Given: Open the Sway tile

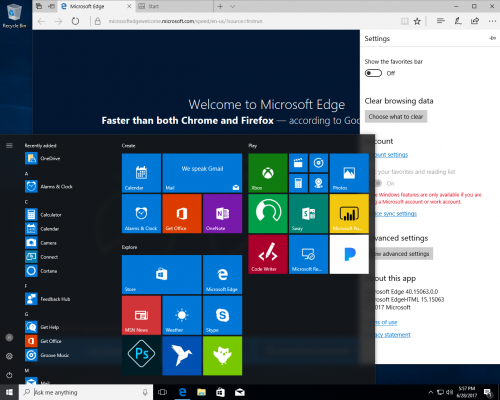Looking at the screenshot, I should click(x=308, y=214).
